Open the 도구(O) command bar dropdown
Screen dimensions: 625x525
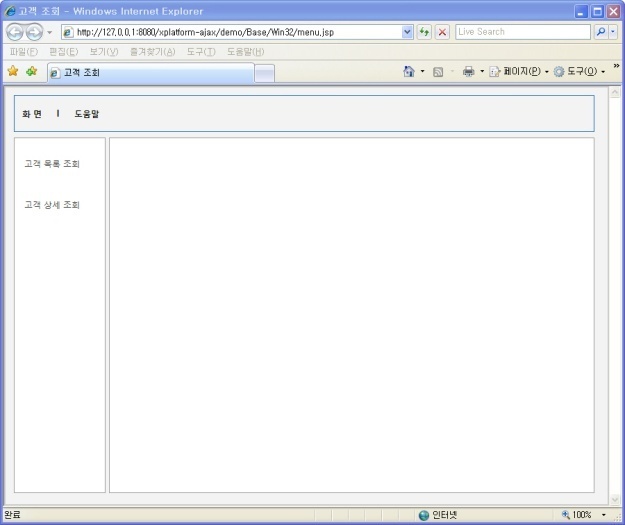[x=579, y=72]
